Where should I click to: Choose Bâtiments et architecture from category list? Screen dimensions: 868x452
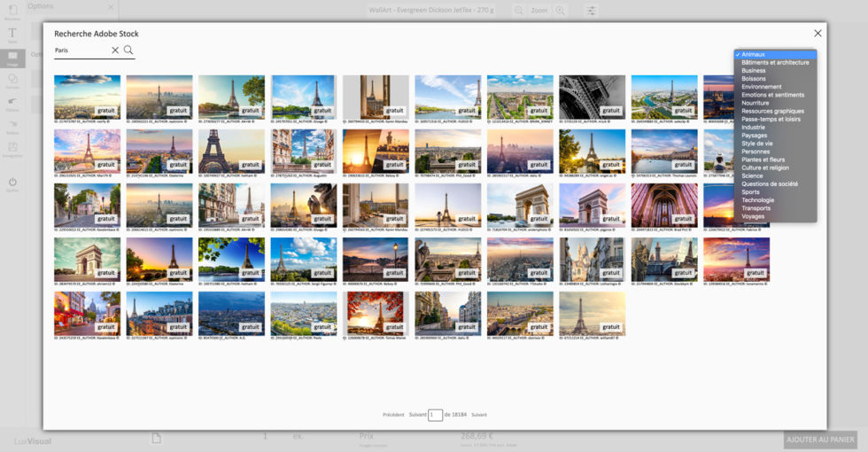[x=775, y=62]
